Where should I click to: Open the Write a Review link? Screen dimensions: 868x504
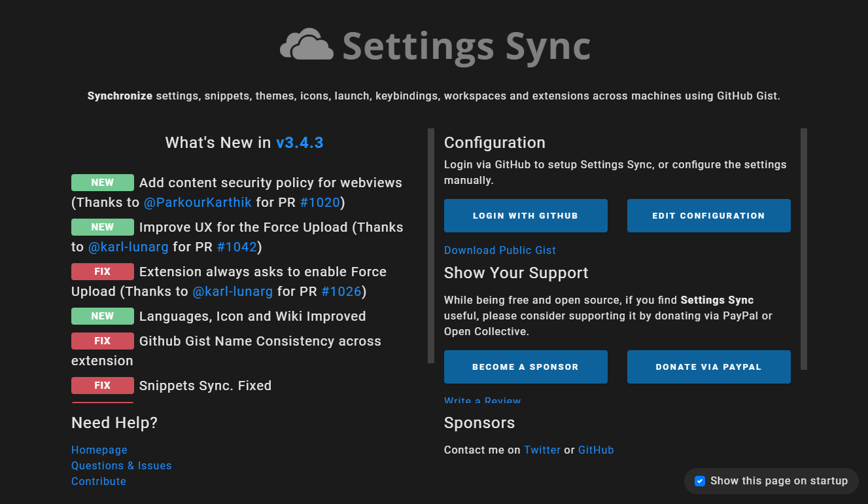(x=483, y=401)
